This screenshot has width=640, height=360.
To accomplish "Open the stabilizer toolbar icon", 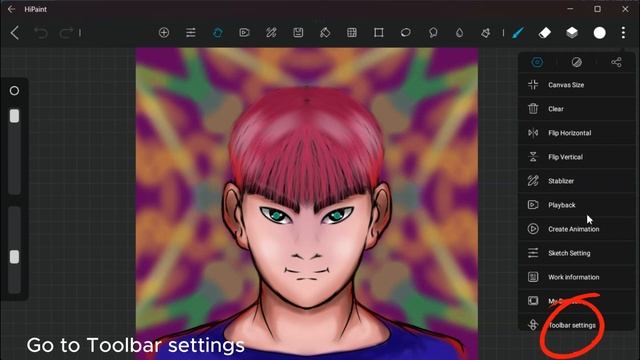I will click(271, 33).
